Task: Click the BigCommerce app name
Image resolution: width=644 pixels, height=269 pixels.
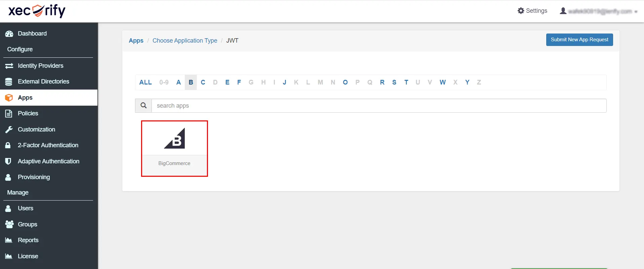Action: tap(174, 163)
